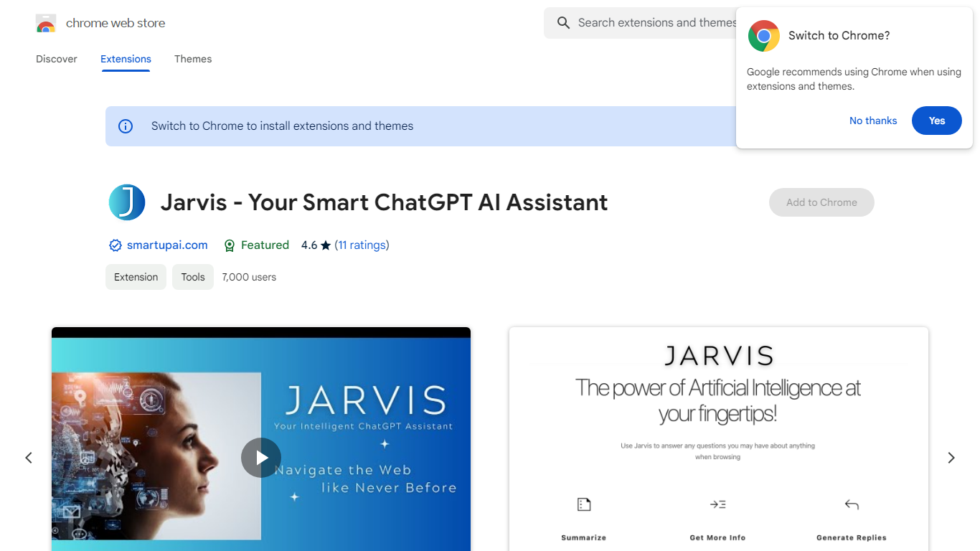Click the Get More Info icon
The height and width of the screenshot is (551, 980).
(x=717, y=504)
